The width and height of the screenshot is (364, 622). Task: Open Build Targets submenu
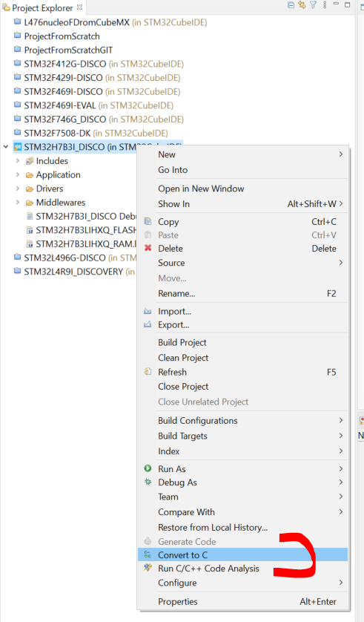click(243, 436)
